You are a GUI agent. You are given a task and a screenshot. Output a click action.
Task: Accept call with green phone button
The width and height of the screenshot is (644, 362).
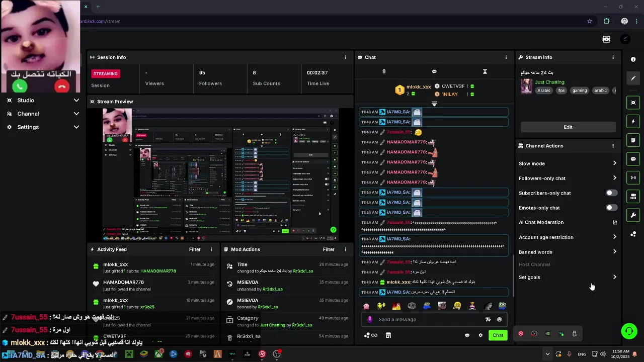point(20,86)
